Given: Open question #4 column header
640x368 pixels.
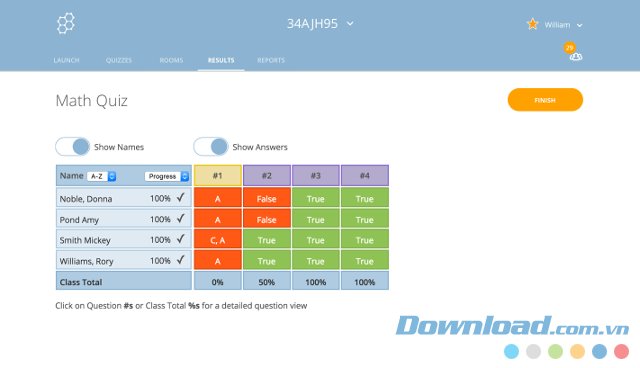Looking at the screenshot, I should point(364,175).
